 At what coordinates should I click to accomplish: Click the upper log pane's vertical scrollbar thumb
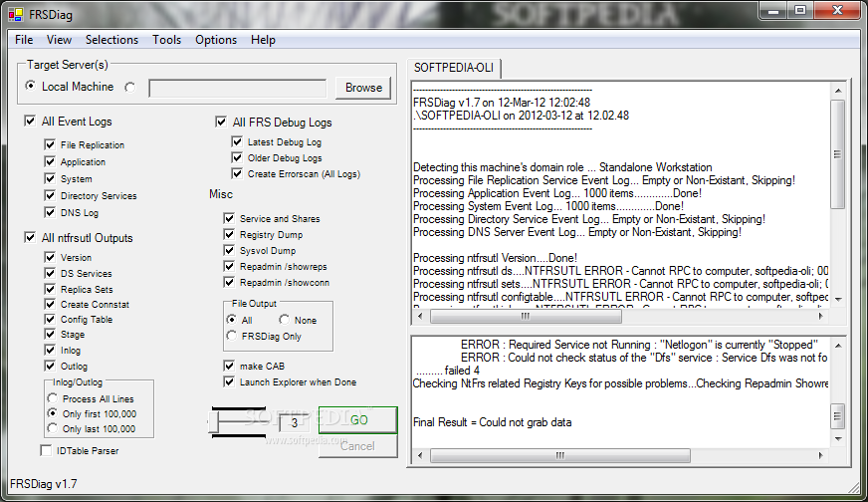pyautogui.click(x=838, y=154)
